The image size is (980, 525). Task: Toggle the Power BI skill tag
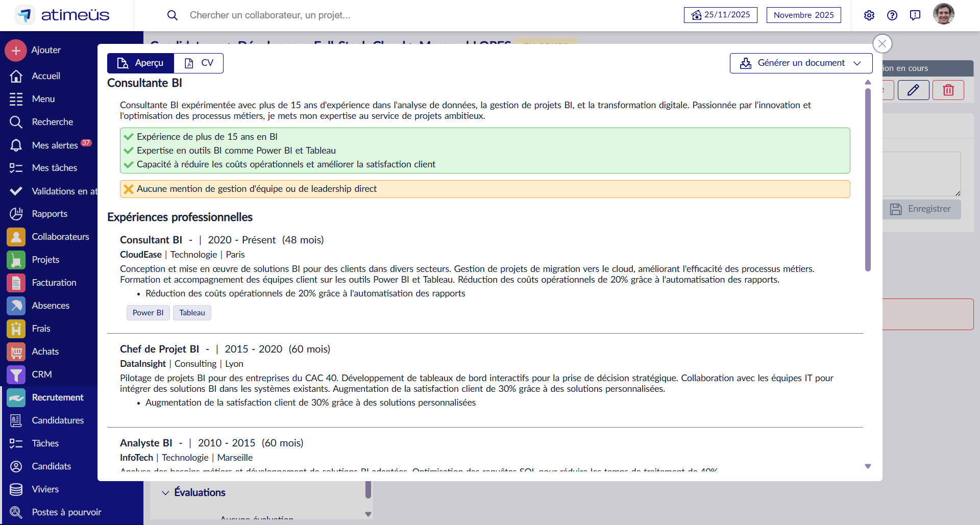point(148,312)
